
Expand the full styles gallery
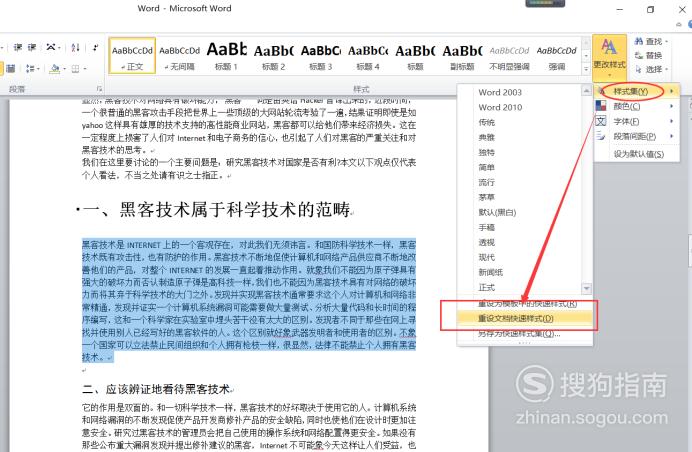tap(586, 69)
